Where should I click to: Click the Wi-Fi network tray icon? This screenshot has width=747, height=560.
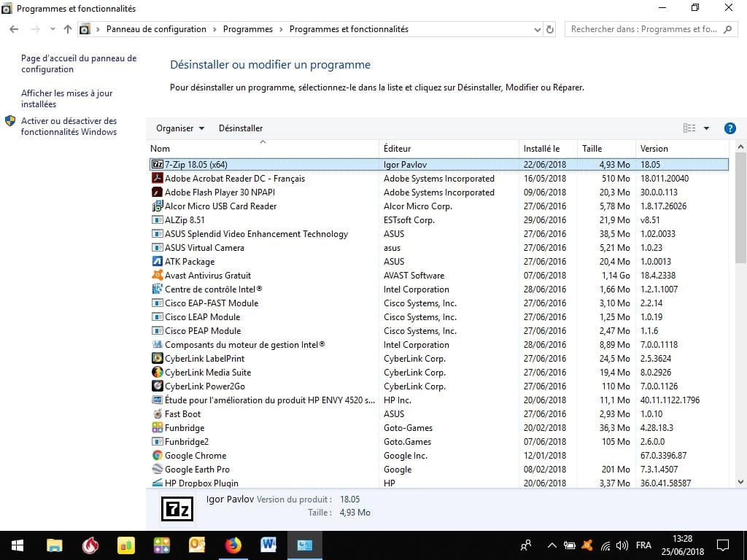point(605,545)
